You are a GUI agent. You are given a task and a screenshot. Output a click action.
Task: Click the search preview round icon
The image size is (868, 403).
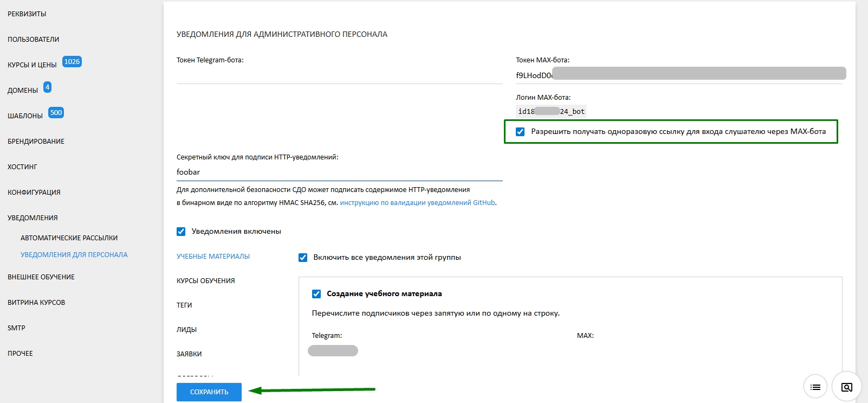click(x=846, y=387)
